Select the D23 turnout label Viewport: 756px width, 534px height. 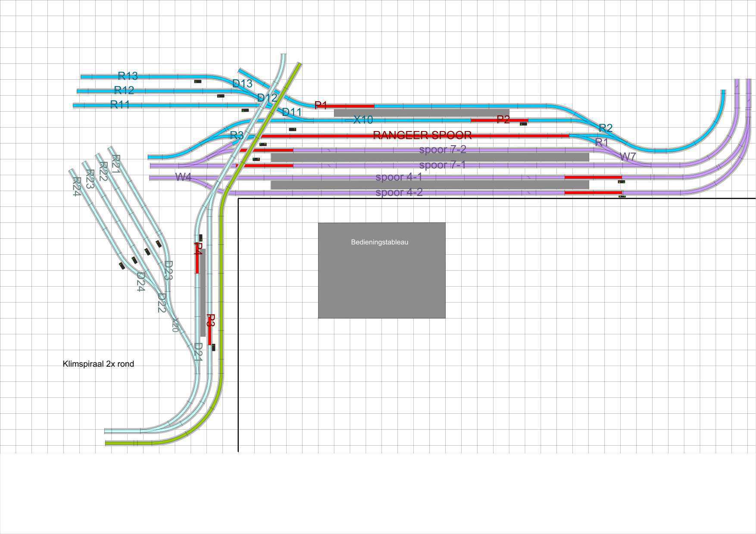pos(169,271)
